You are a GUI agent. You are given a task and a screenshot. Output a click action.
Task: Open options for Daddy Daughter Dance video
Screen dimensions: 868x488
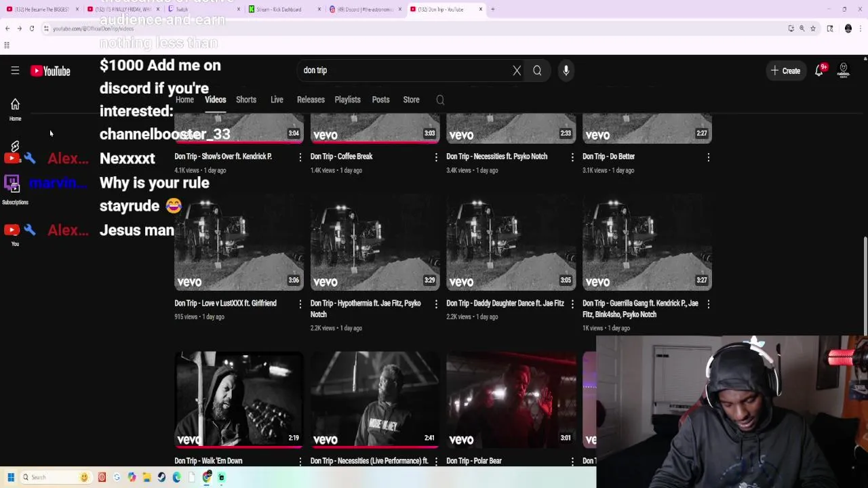572,304
